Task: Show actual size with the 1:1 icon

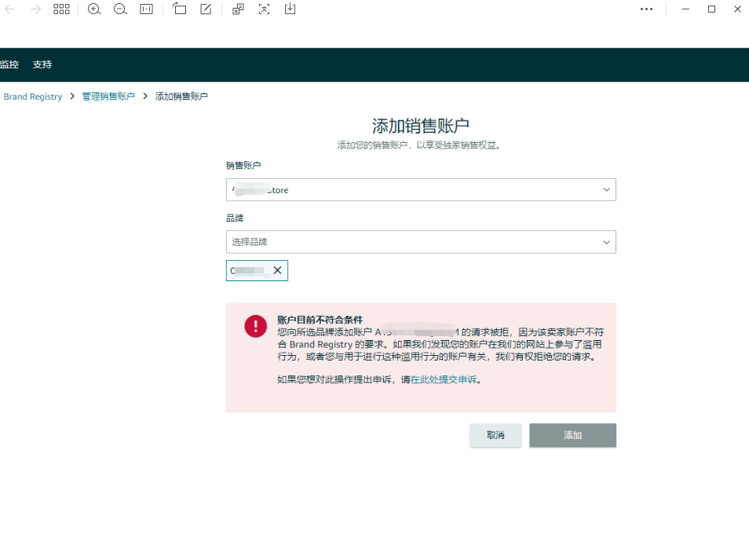Action: [x=146, y=9]
